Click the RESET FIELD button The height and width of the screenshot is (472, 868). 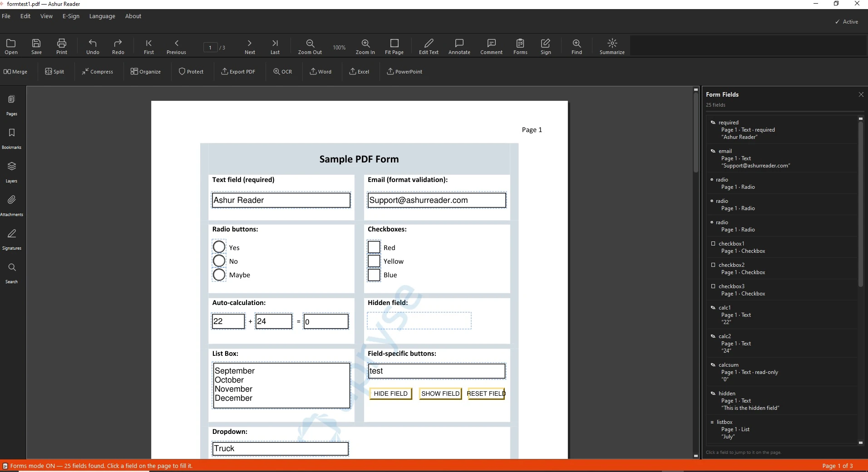point(486,393)
